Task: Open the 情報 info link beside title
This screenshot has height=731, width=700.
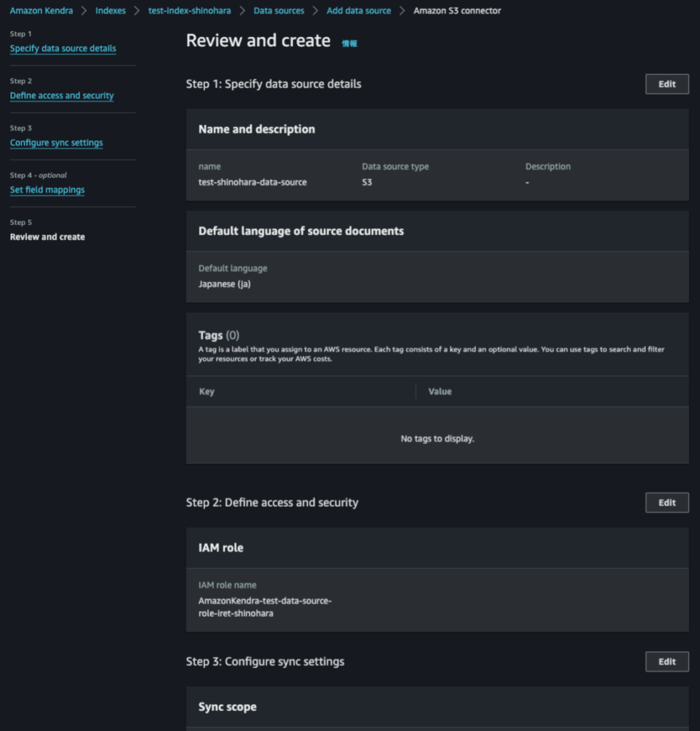Action: tap(349, 44)
